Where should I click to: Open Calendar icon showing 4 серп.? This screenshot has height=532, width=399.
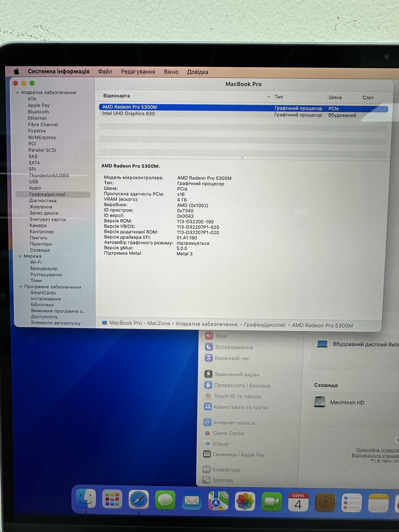tap(298, 502)
